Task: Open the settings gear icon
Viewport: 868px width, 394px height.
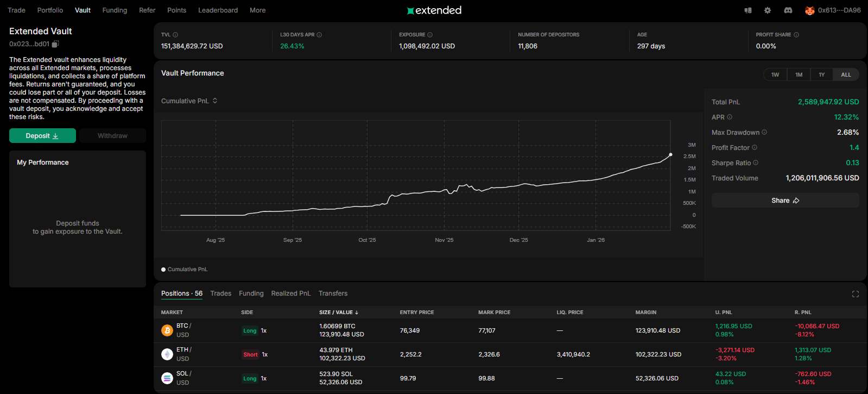Action: point(767,10)
